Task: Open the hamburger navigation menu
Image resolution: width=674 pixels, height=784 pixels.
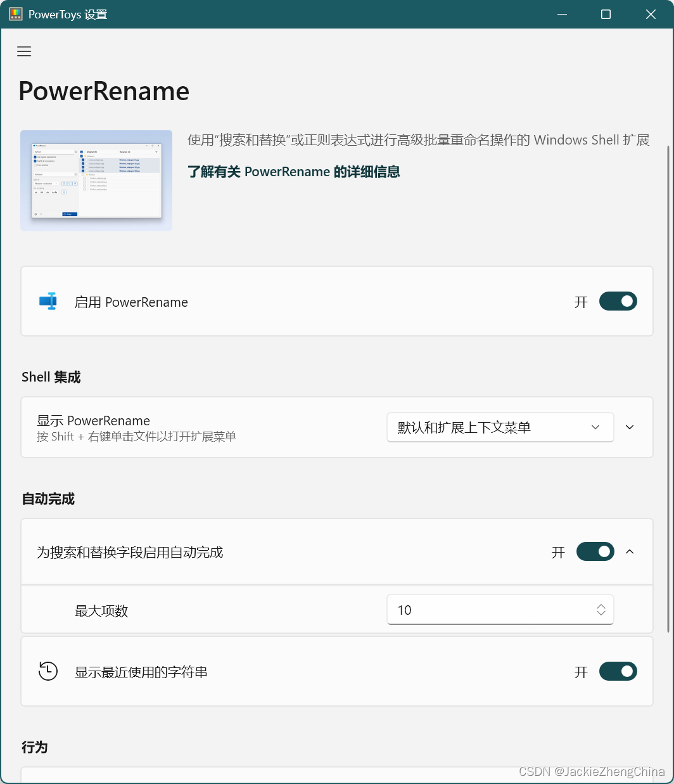Action: click(x=24, y=51)
